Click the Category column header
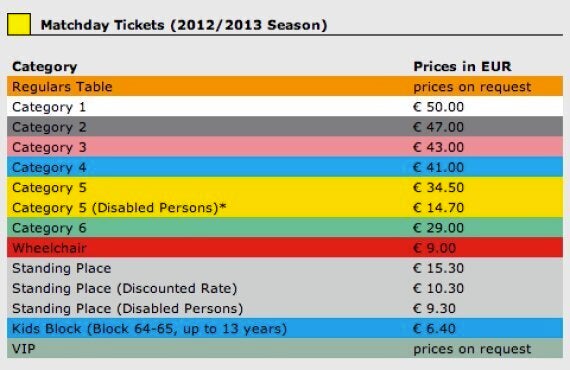This screenshot has height=370, width=570. pyautogui.click(x=45, y=67)
